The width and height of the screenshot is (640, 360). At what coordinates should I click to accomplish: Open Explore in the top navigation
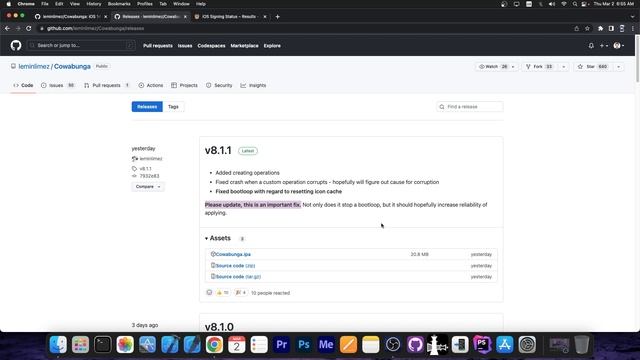[x=272, y=46]
